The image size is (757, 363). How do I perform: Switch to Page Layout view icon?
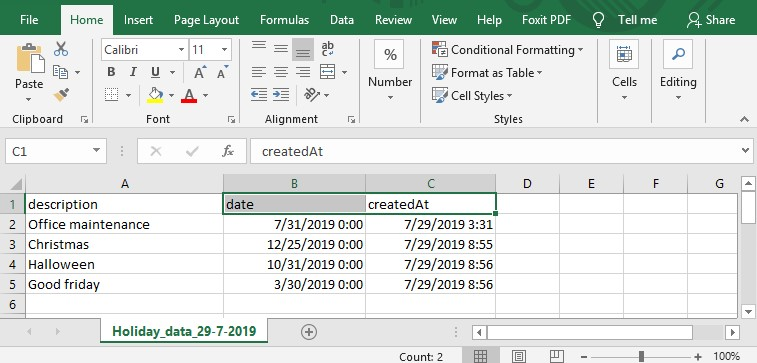pos(519,356)
